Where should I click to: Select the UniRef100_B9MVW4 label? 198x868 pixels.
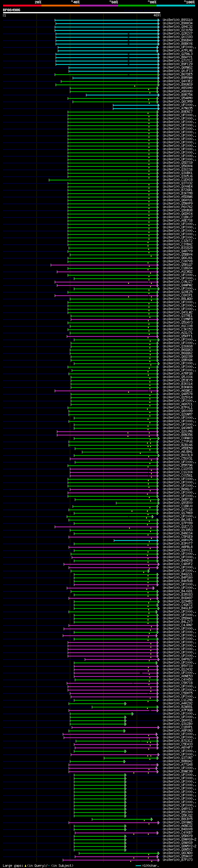(x=177, y=78)
